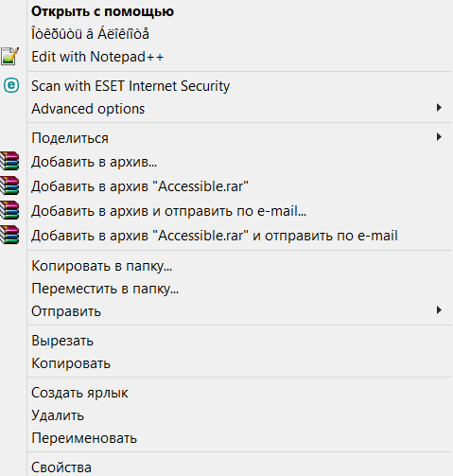Select "Удалить" to delete the file
The image size is (453, 476).
(x=58, y=415)
